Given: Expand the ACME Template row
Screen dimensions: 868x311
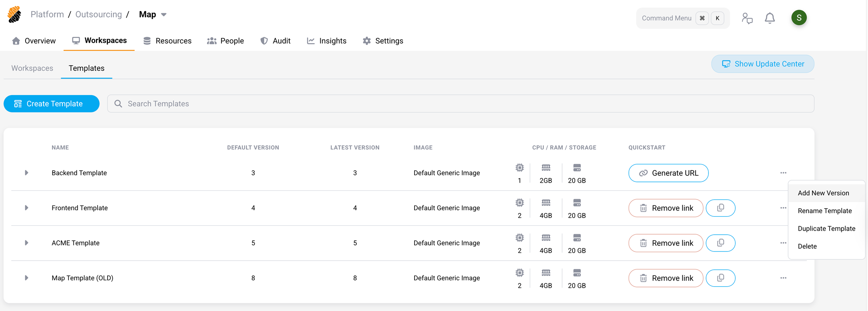Looking at the screenshot, I should (26, 243).
